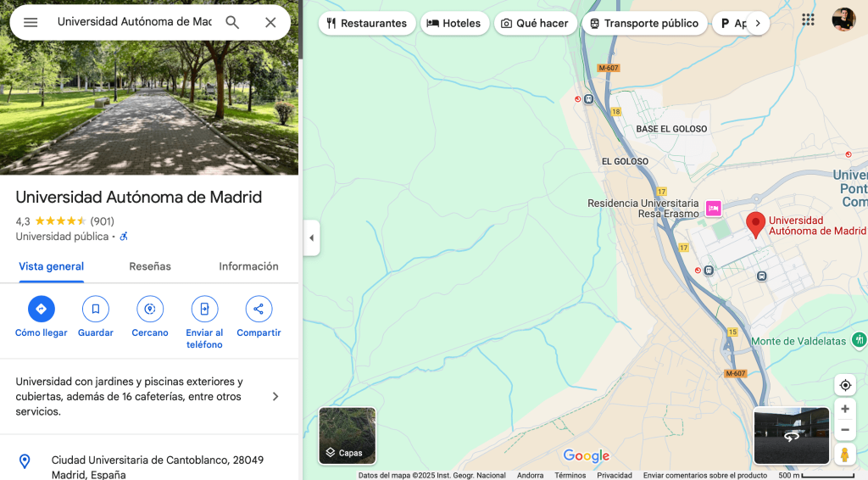Click the Guardar bookmark icon
The height and width of the screenshot is (480, 868).
click(95, 309)
